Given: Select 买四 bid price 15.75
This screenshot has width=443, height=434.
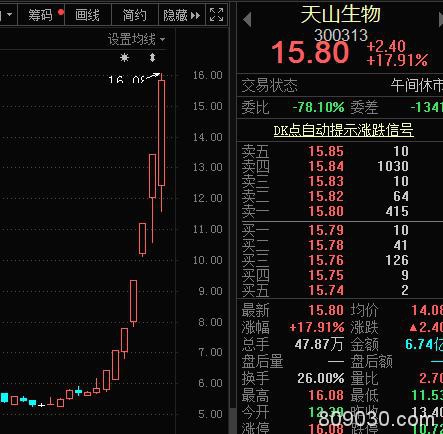Looking at the screenshot, I should point(326,275).
